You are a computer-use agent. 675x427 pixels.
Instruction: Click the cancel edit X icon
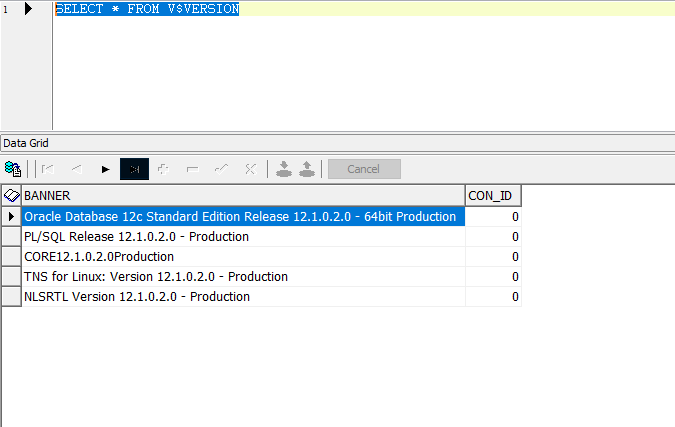tap(250, 169)
